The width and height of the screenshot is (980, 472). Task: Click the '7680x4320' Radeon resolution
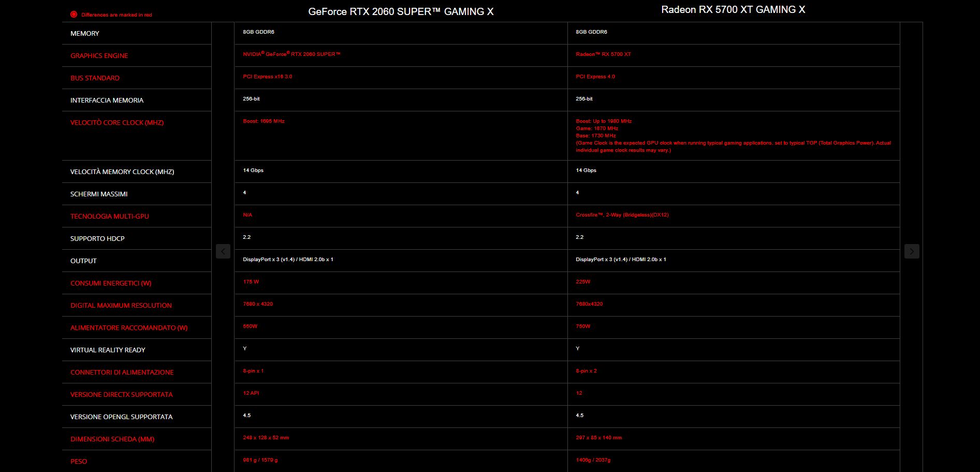point(589,304)
